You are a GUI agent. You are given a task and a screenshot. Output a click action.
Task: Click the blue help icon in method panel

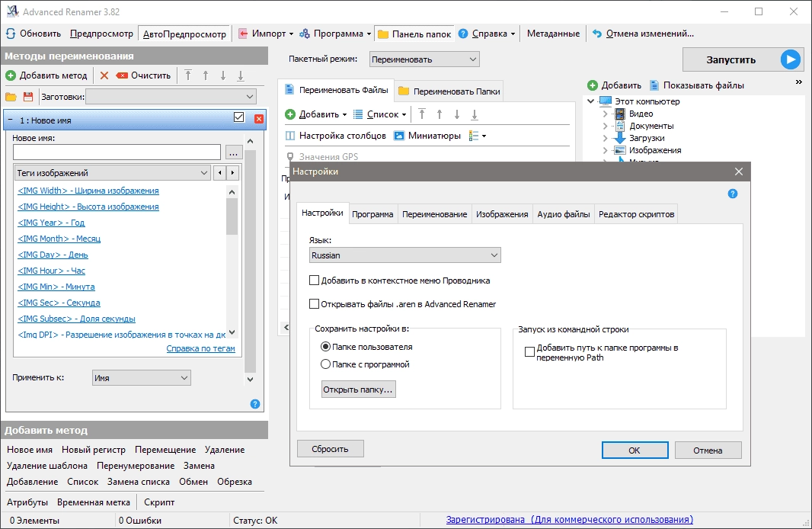click(255, 404)
